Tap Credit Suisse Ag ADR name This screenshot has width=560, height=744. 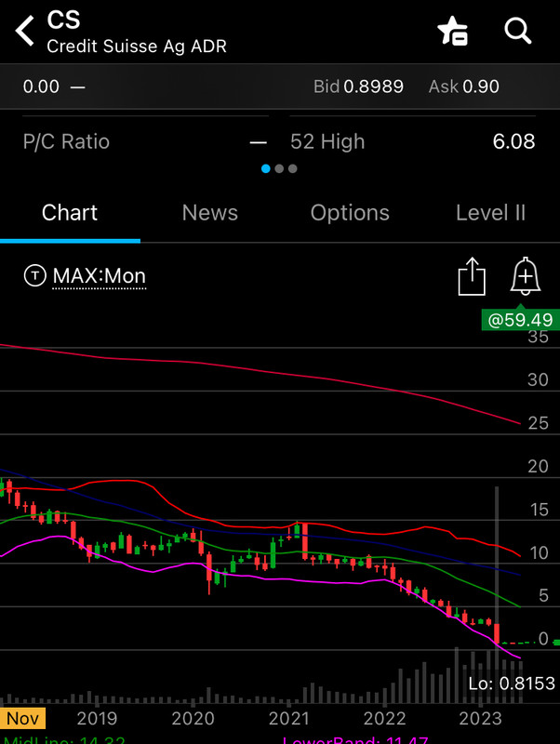(137, 46)
